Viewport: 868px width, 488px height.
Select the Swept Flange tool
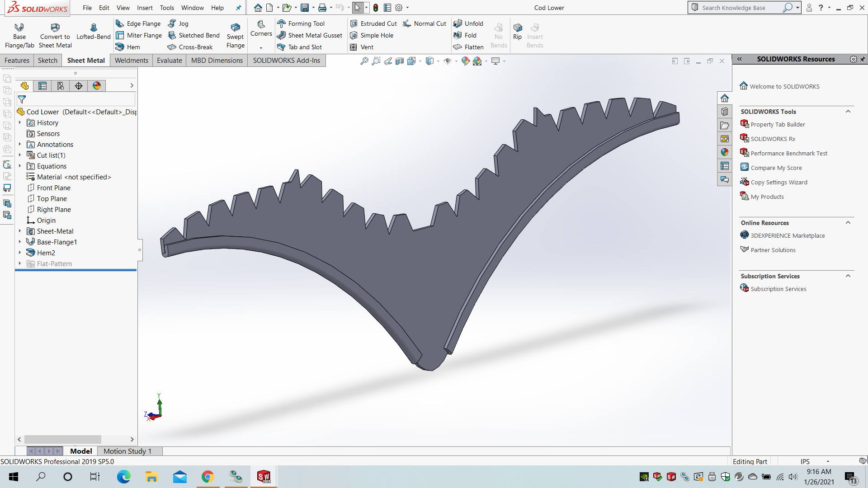(236, 36)
